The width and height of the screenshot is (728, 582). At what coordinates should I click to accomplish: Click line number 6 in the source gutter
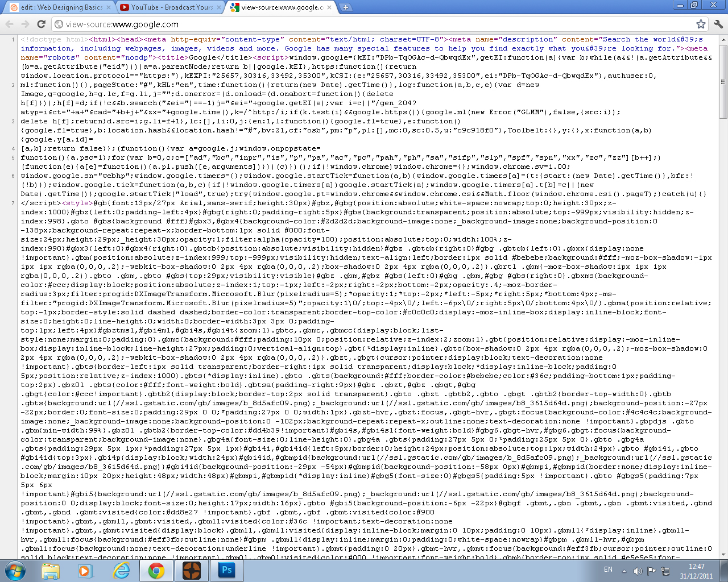click(13, 176)
